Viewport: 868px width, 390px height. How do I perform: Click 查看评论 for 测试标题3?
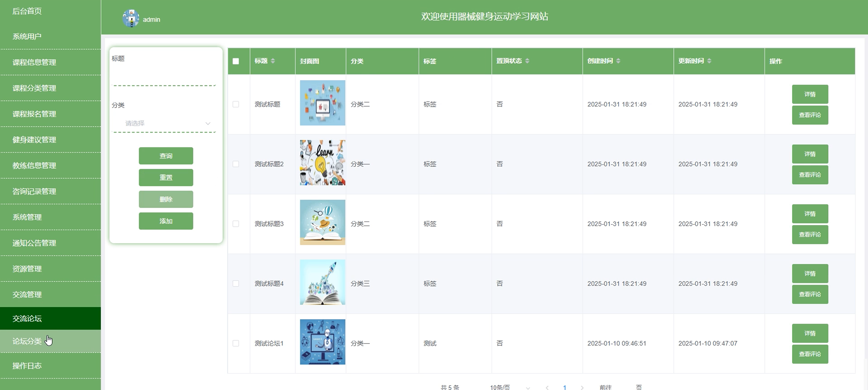[810, 234]
